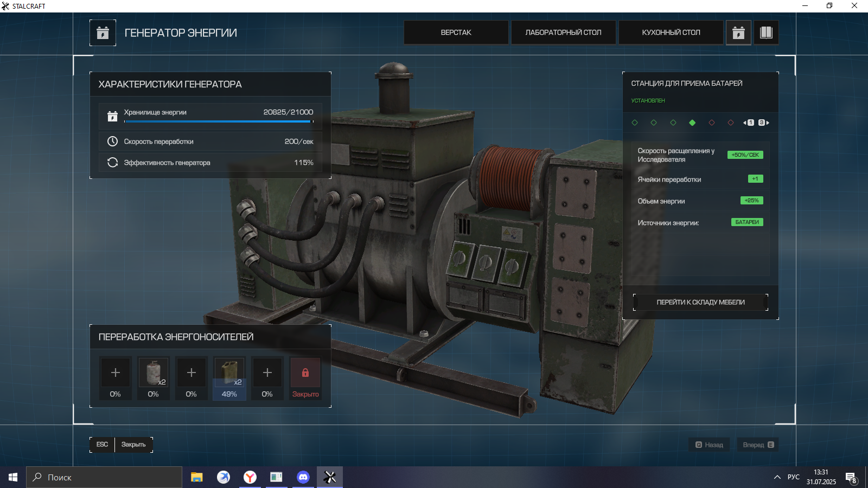Open the notification center icon

[851, 477]
